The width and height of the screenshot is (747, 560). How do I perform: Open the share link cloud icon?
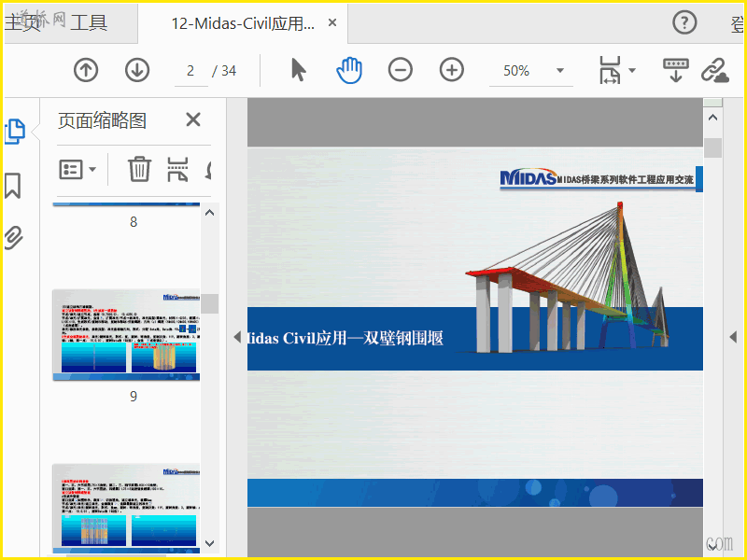coord(714,70)
